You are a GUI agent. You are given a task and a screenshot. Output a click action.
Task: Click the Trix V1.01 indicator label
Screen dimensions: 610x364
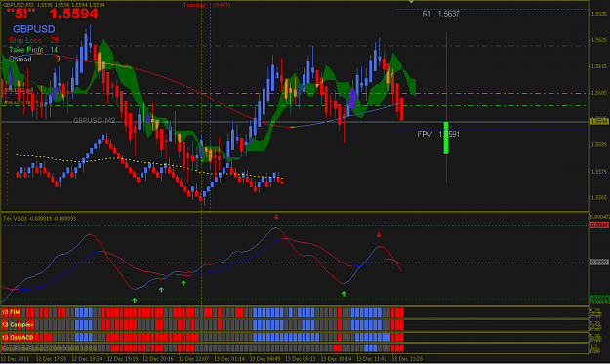[x=39, y=219]
